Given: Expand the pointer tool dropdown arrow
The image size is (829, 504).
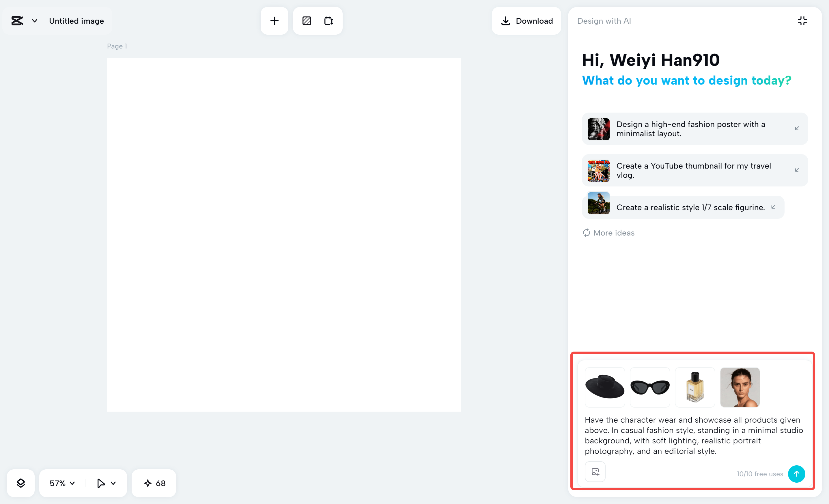Looking at the screenshot, I should coord(113,483).
